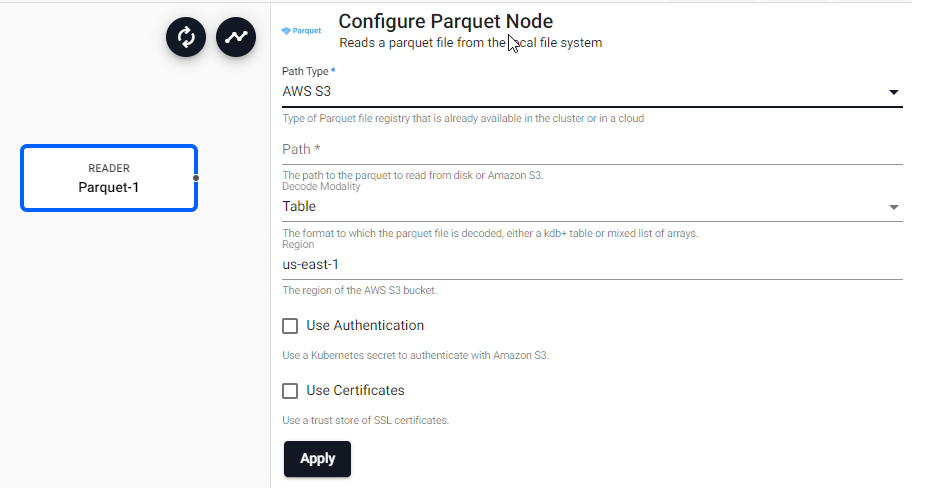
Task: Click the Table value in Decode Modality
Action: 299,206
